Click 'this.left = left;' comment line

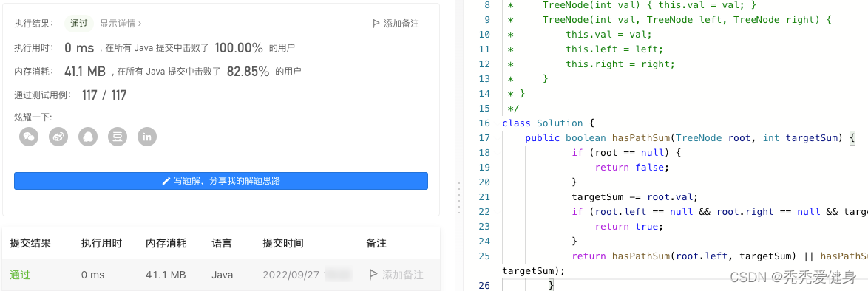tap(614, 49)
